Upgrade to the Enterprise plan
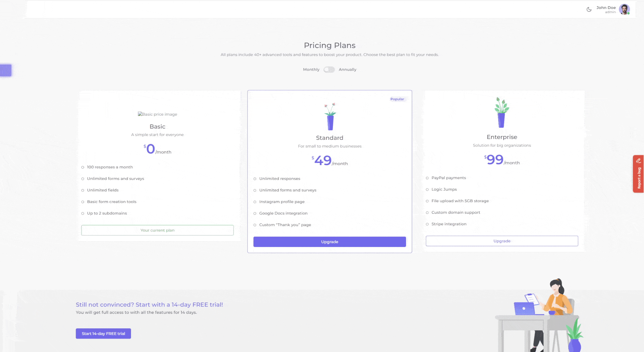This screenshot has width=644, height=352. (x=502, y=241)
